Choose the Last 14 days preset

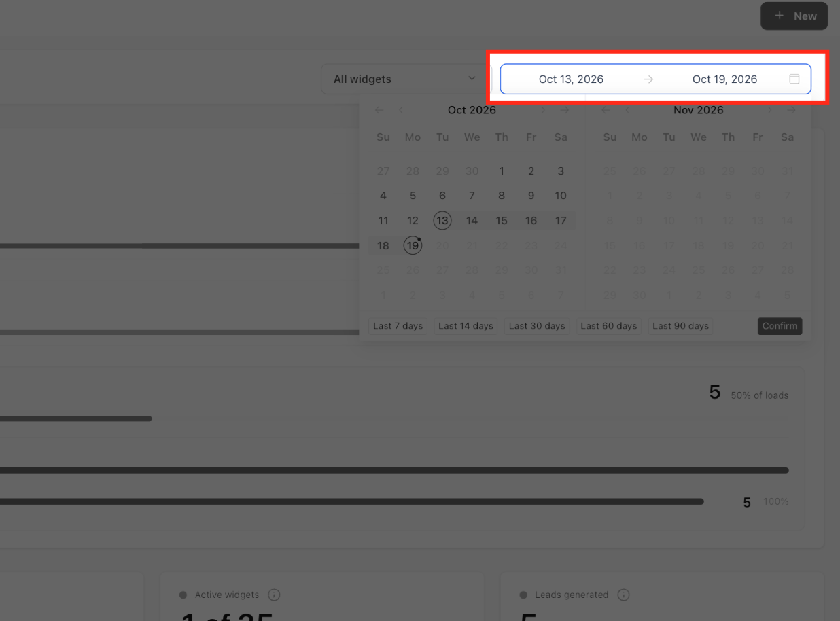(466, 326)
